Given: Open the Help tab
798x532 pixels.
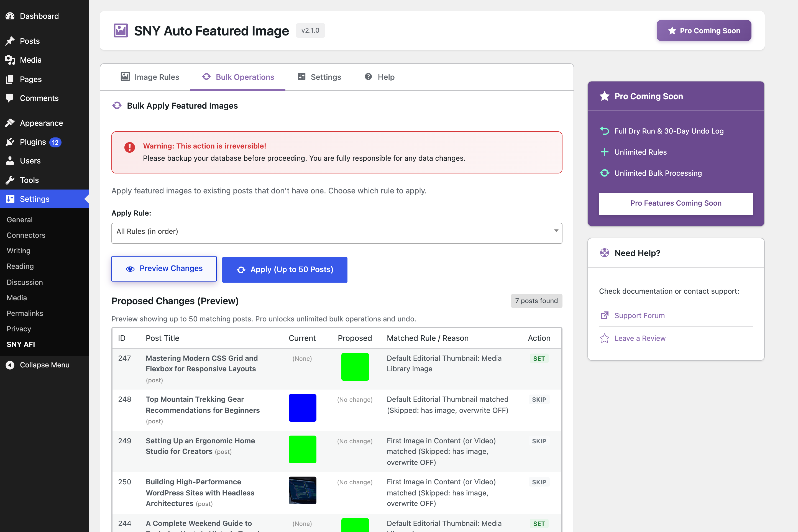Looking at the screenshot, I should pos(379,77).
